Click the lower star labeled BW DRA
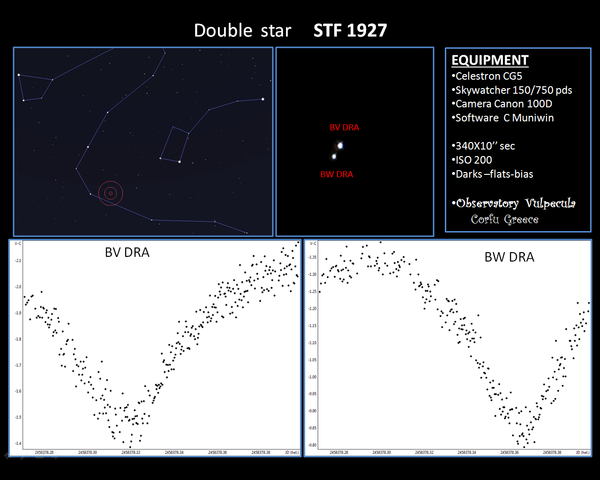 coord(336,157)
